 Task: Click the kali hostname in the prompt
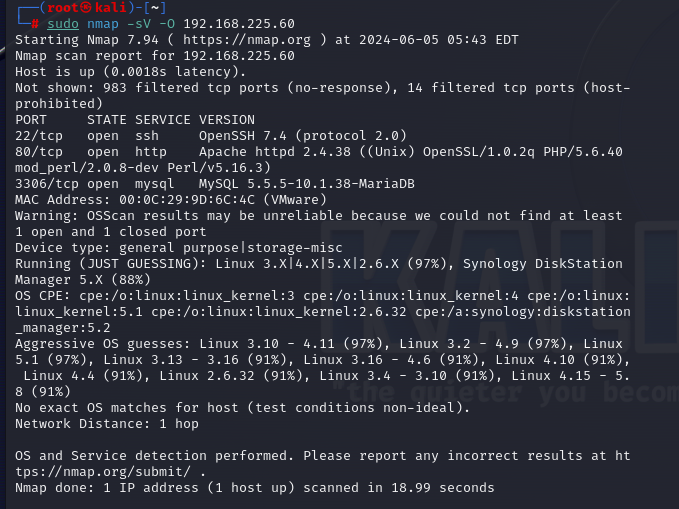pyautogui.click(x=110, y=8)
